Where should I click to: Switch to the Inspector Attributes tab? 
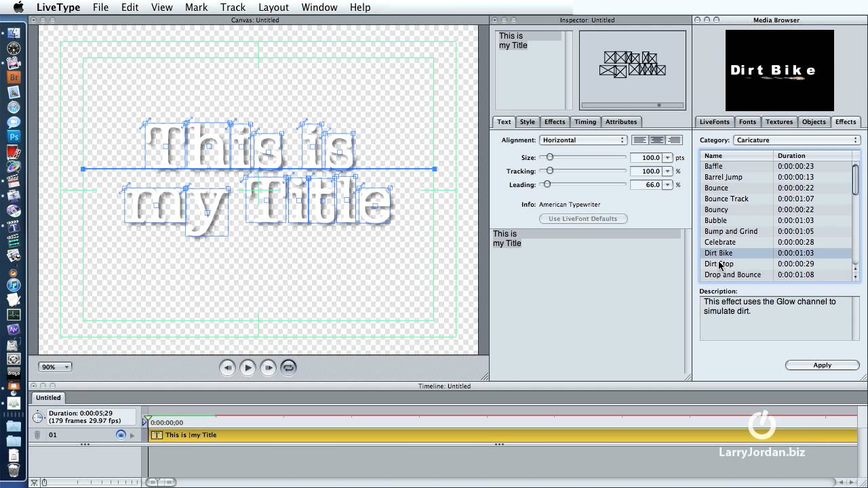pos(621,122)
